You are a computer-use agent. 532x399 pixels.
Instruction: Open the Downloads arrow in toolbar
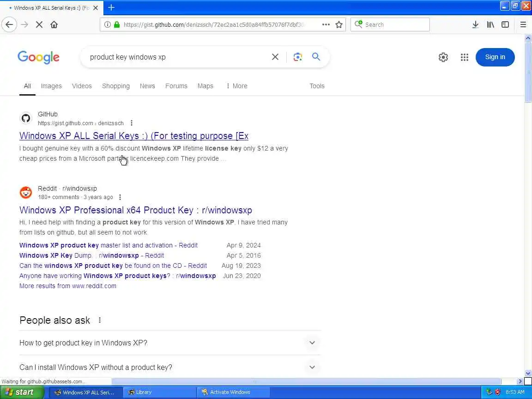click(x=475, y=24)
